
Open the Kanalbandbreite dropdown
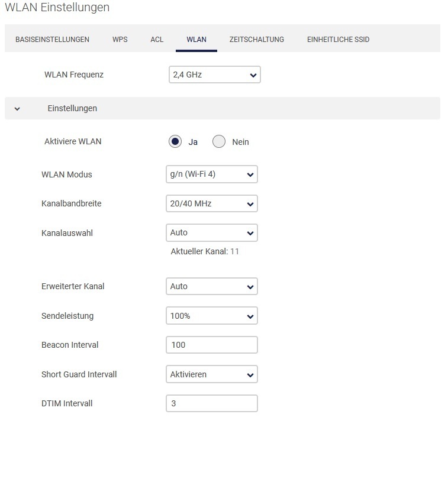pyautogui.click(x=212, y=203)
